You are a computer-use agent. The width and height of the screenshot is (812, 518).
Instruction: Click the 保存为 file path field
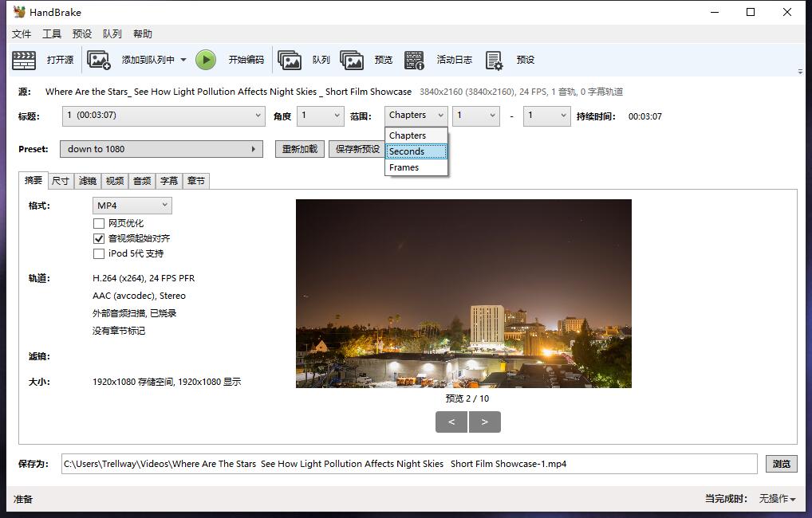click(409, 464)
